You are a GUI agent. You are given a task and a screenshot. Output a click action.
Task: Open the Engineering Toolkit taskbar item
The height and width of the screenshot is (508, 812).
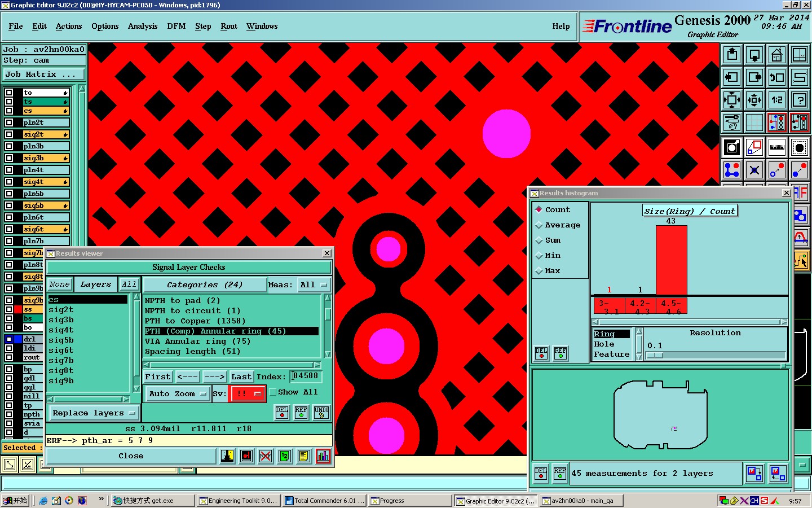click(239, 501)
